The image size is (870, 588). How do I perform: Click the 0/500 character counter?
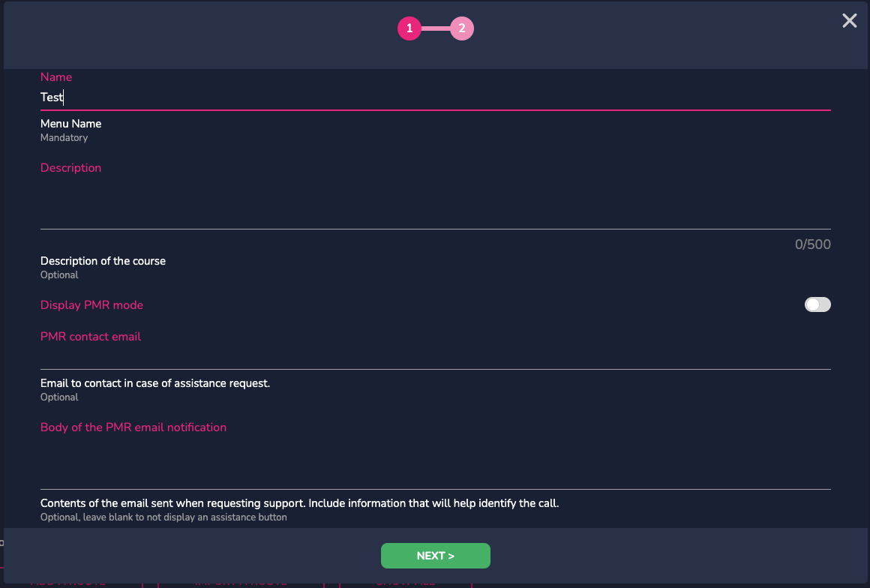coord(812,244)
